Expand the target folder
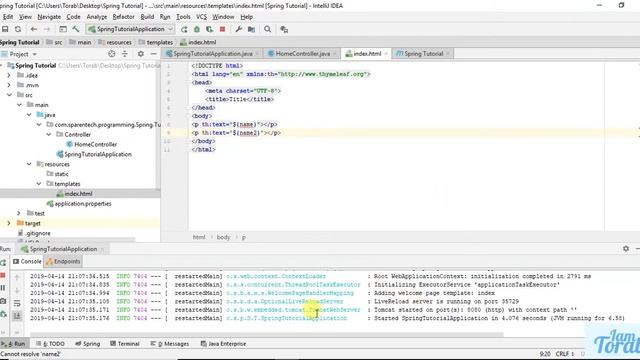The image size is (640, 360). click(x=9, y=223)
